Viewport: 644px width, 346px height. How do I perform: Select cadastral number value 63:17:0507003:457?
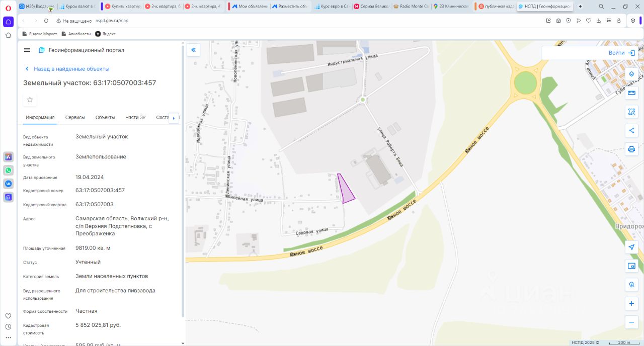(x=100, y=190)
